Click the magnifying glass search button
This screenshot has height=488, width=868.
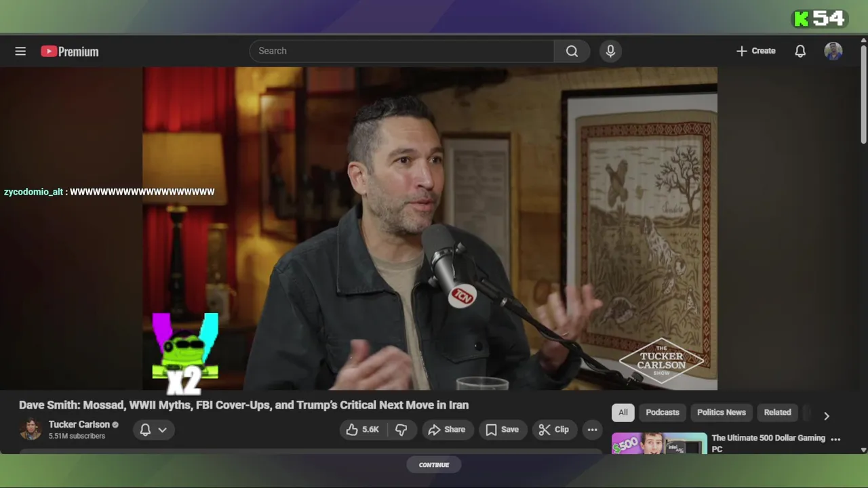[572, 51]
